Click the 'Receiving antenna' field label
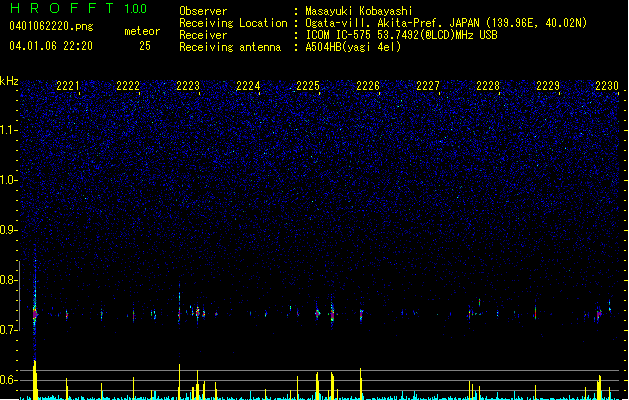The height and width of the screenshot is (400, 629). point(230,47)
